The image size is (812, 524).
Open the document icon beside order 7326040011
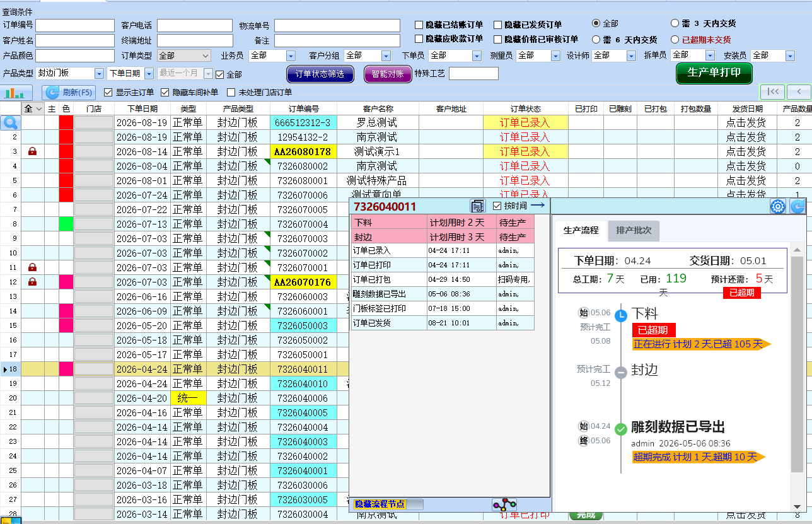[478, 206]
